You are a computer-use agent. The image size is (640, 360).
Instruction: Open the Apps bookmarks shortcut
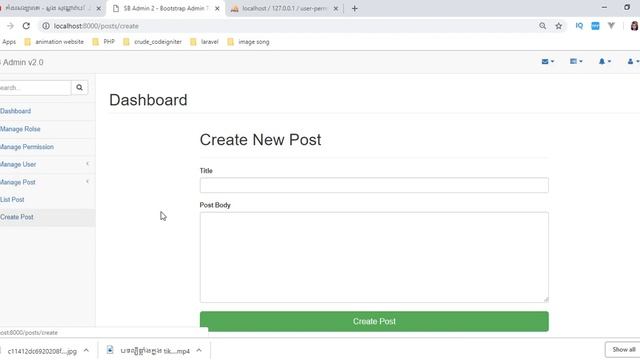click(x=9, y=42)
